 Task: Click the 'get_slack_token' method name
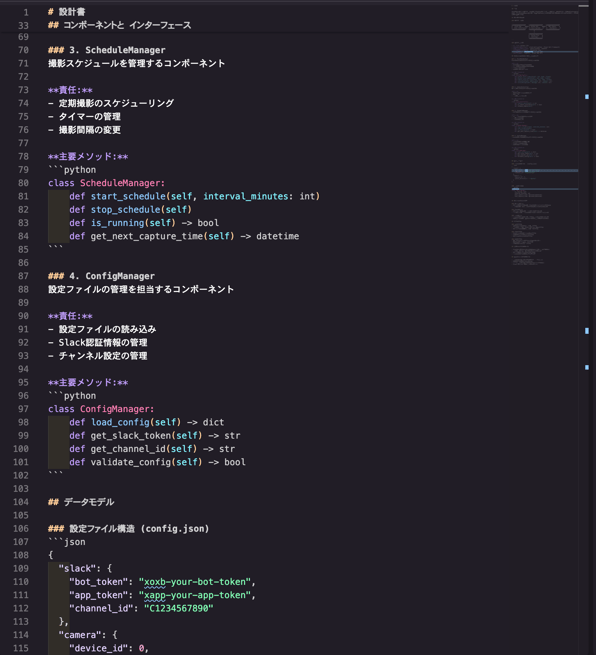click(x=131, y=436)
